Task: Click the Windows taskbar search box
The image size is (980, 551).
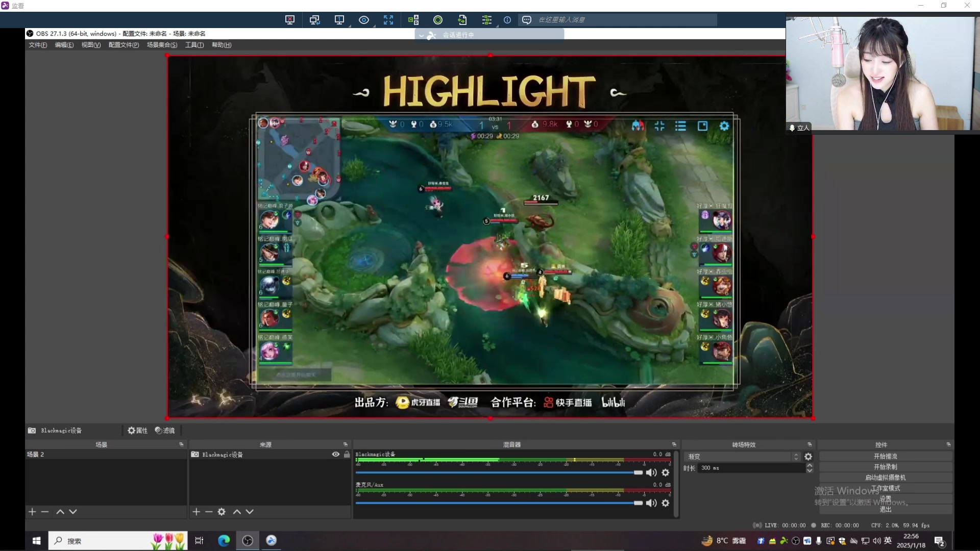Action: coord(117,541)
